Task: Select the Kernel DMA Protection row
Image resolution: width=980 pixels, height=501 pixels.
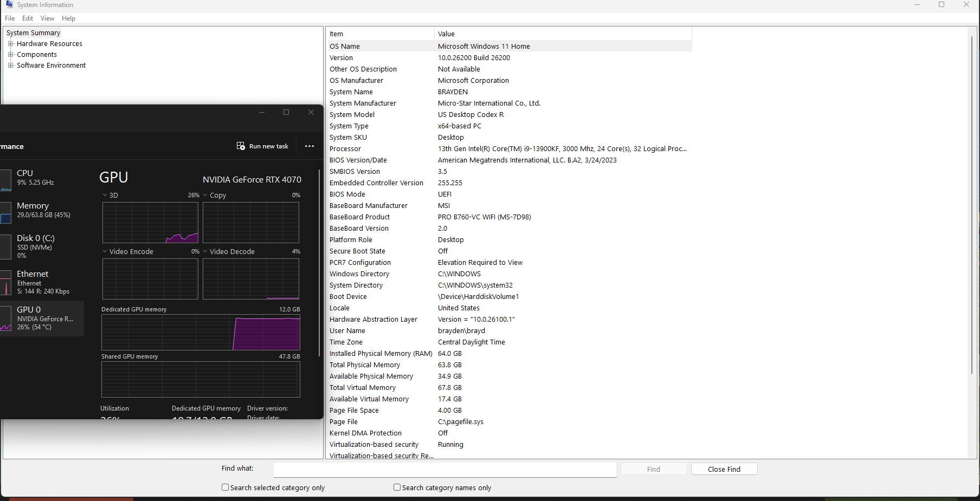Action: tap(509, 433)
